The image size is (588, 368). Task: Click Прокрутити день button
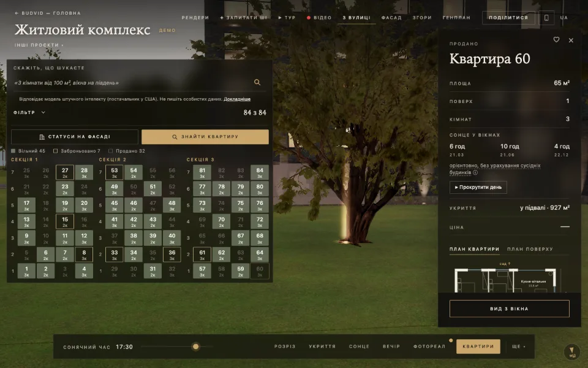(478, 188)
